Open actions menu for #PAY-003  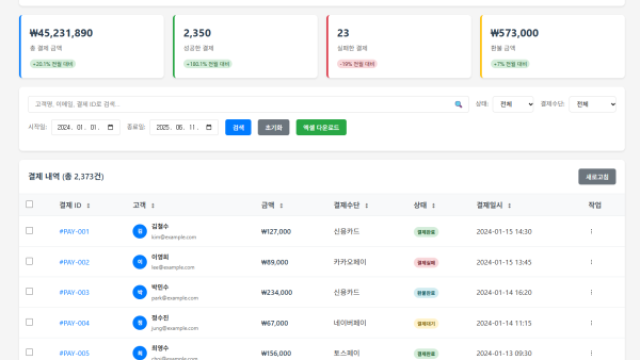(x=591, y=292)
